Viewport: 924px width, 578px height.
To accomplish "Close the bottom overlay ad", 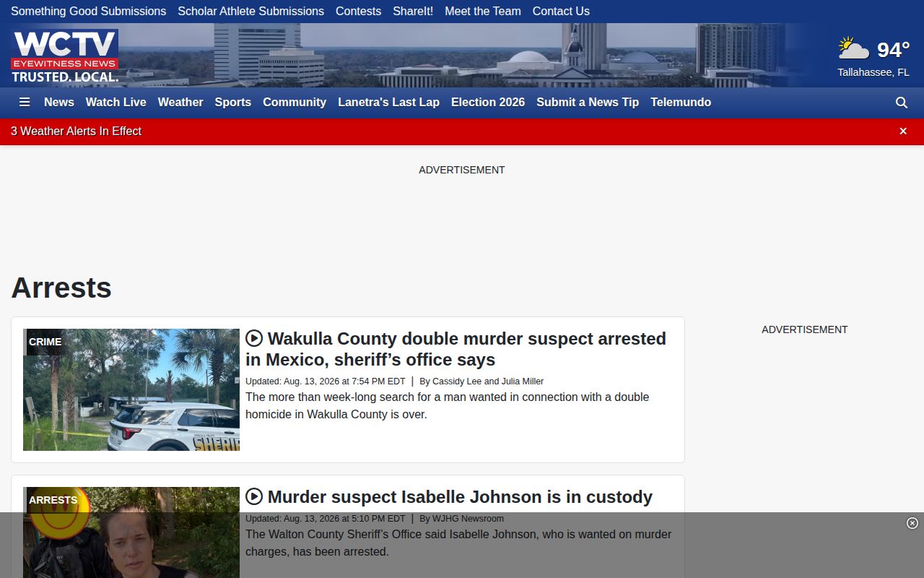I will point(912,523).
